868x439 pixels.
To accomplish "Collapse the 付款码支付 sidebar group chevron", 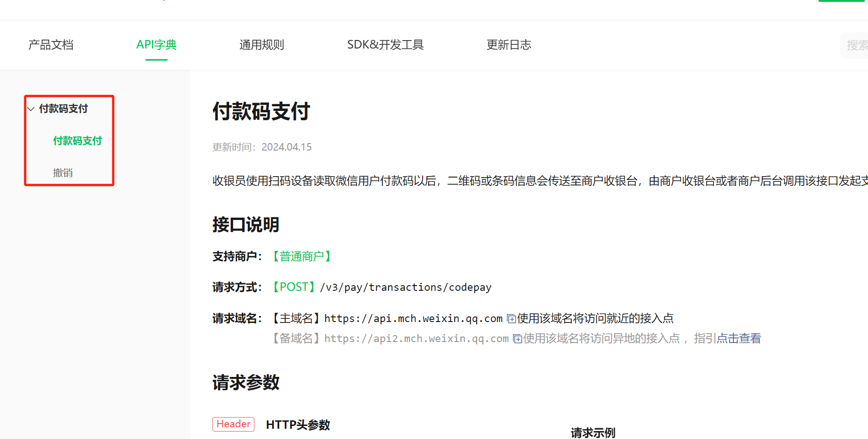I will click(x=31, y=109).
